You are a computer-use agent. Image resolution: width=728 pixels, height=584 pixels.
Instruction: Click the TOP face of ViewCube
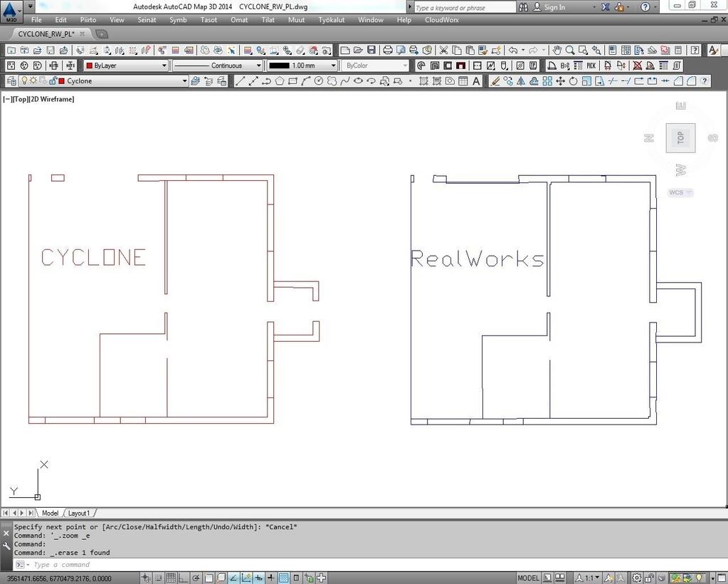(x=680, y=138)
